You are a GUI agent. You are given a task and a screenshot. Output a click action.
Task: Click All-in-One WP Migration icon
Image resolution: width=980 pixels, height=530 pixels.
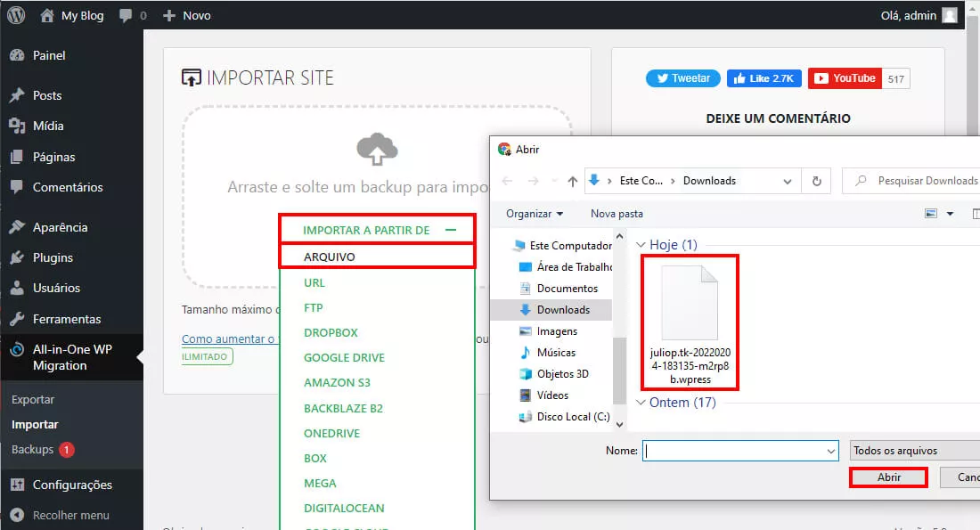[x=18, y=349]
